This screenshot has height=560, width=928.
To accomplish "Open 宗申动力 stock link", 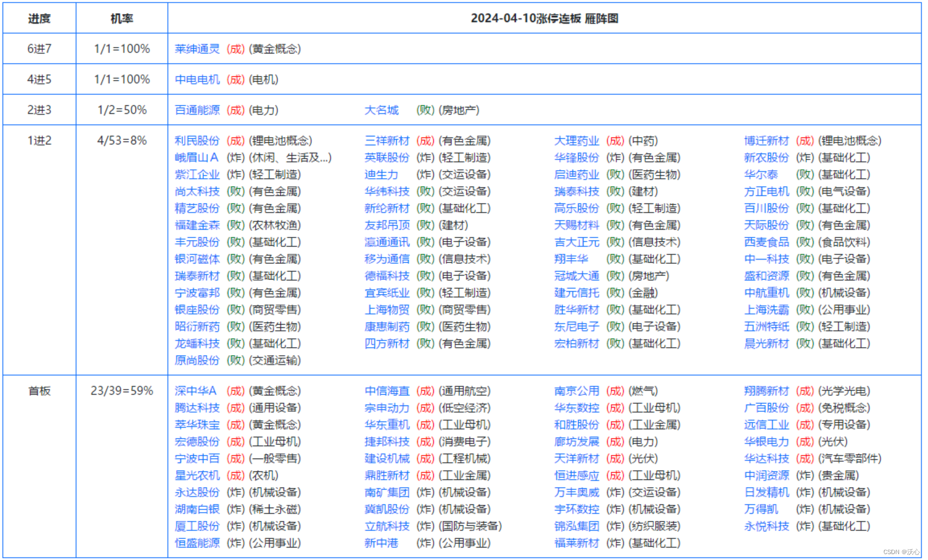I will pyautogui.click(x=387, y=408).
